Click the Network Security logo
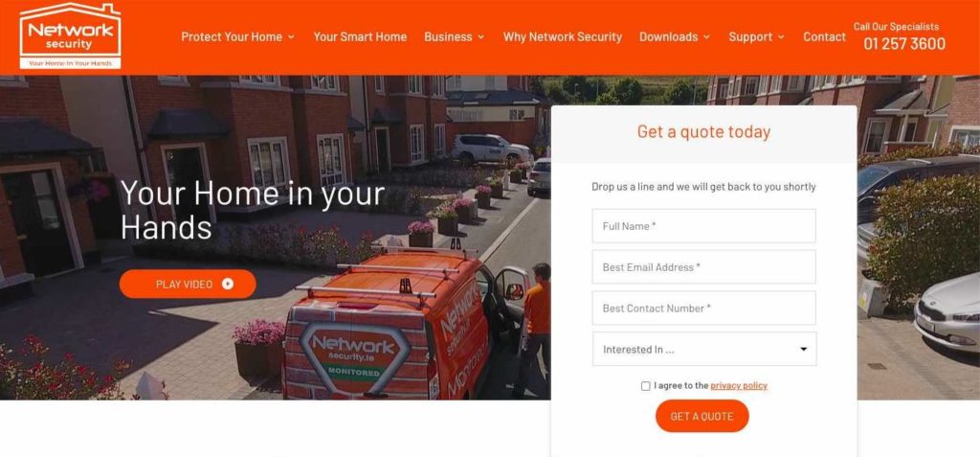The image size is (980, 457). [x=70, y=35]
